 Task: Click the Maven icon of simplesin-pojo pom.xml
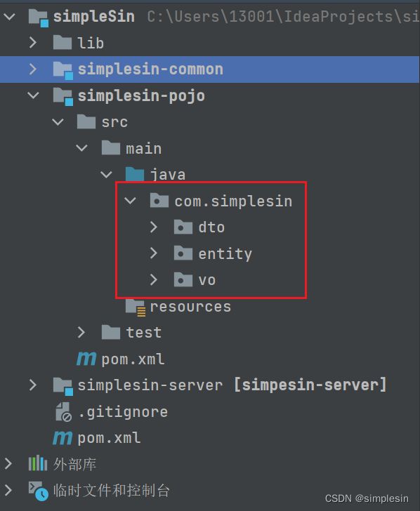pos(86,359)
